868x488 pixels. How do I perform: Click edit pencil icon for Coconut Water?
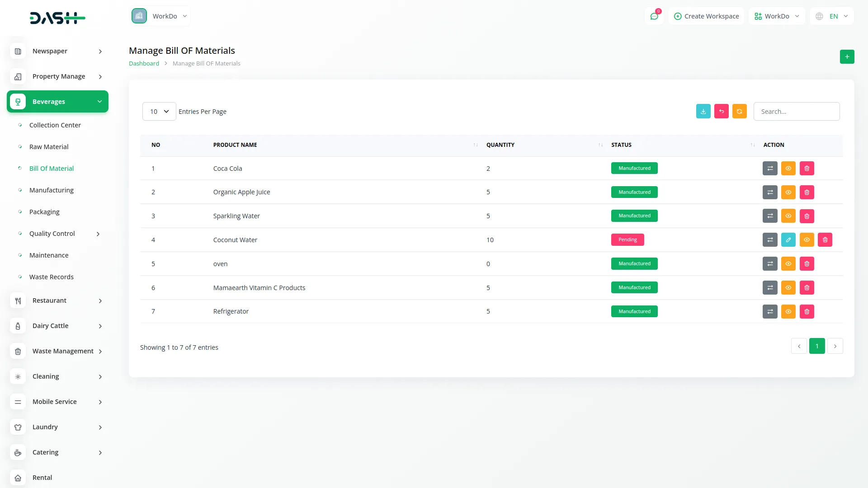pos(788,240)
